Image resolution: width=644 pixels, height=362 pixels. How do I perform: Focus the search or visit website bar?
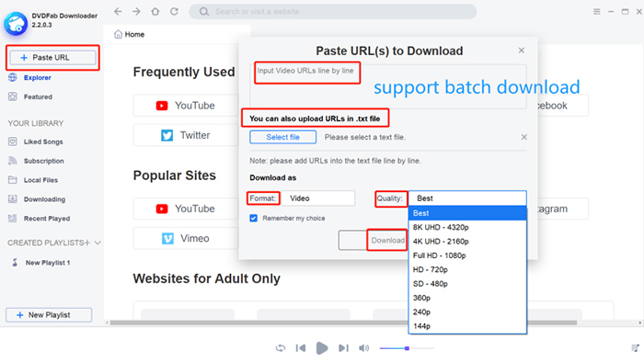(x=333, y=11)
